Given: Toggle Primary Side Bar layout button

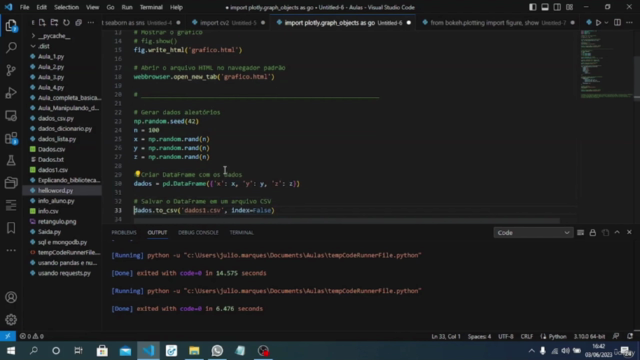Looking at the screenshot, I should (x=533, y=7).
